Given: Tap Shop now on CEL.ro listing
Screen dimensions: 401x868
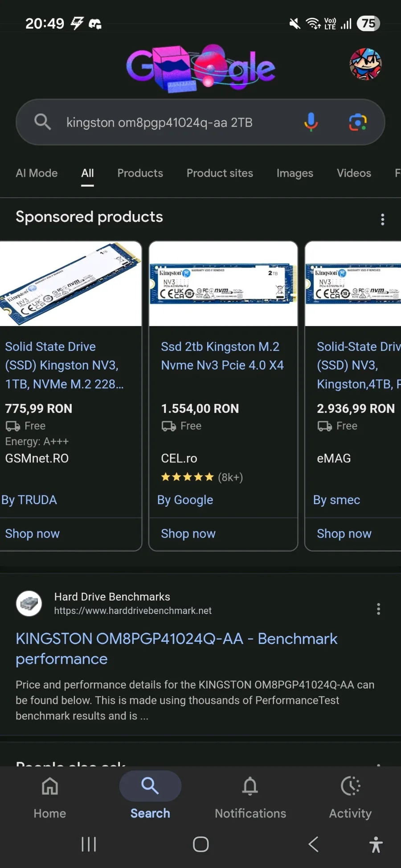Looking at the screenshot, I should 188,534.
